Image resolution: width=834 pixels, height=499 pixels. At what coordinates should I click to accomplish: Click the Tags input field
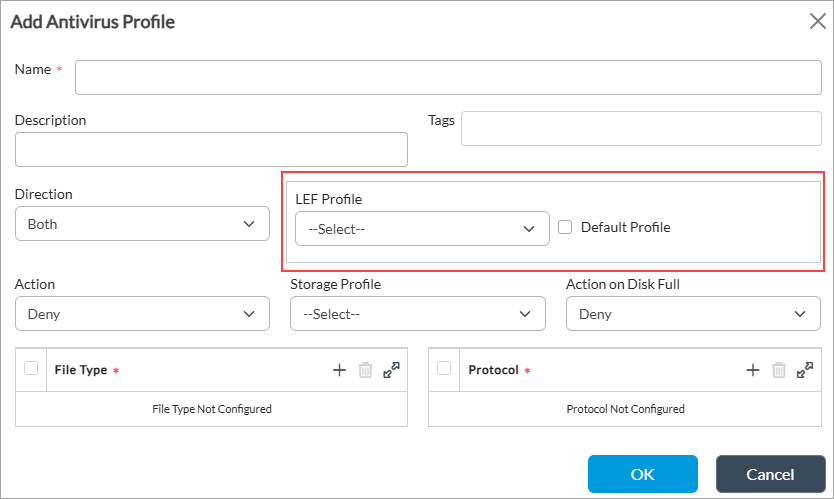click(x=641, y=128)
